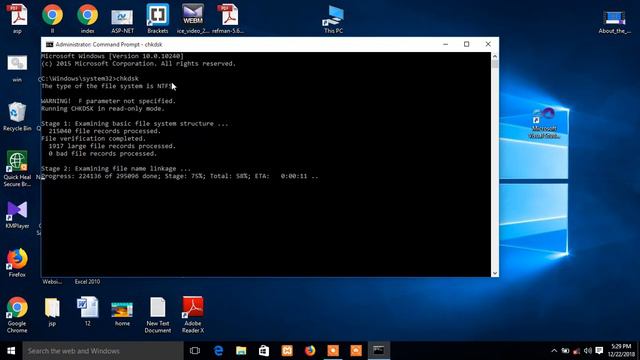Open the Recycle Bin

tap(17, 116)
